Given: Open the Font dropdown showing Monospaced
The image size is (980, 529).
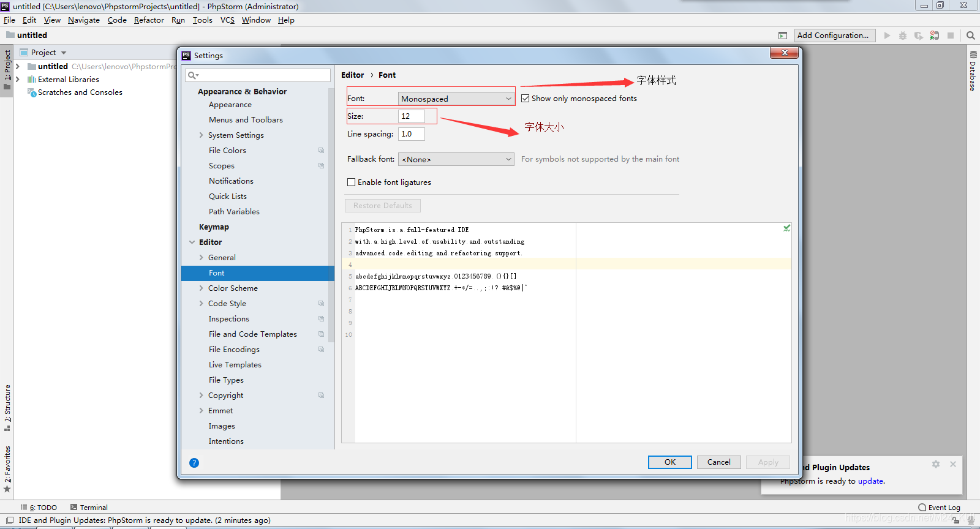Looking at the screenshot, I should click(x=456, y=99).
